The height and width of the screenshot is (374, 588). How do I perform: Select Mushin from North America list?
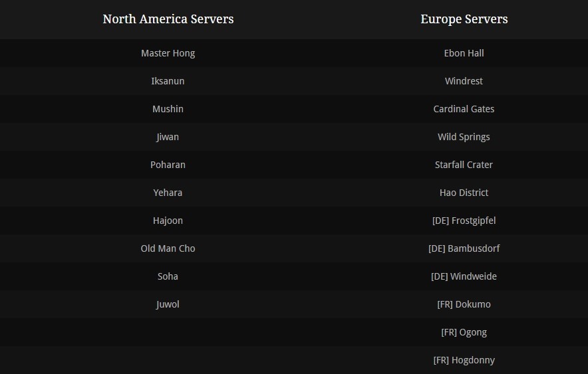coord(168,109)
